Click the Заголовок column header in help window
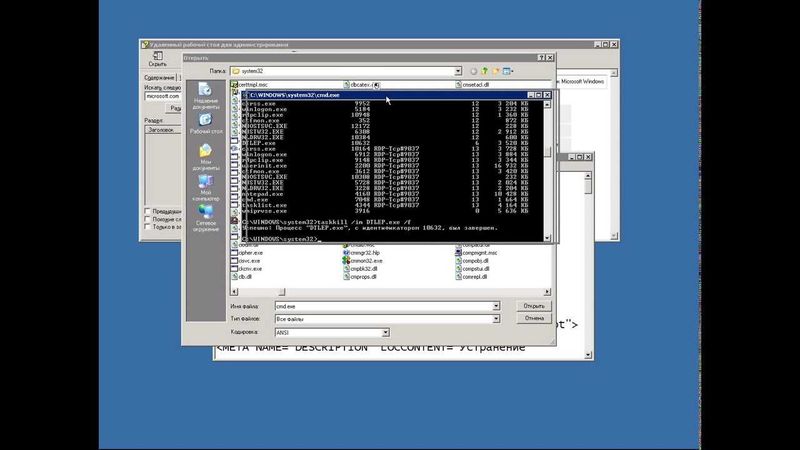The width and height of the screenshot is (800, 450). pos(163,130)
